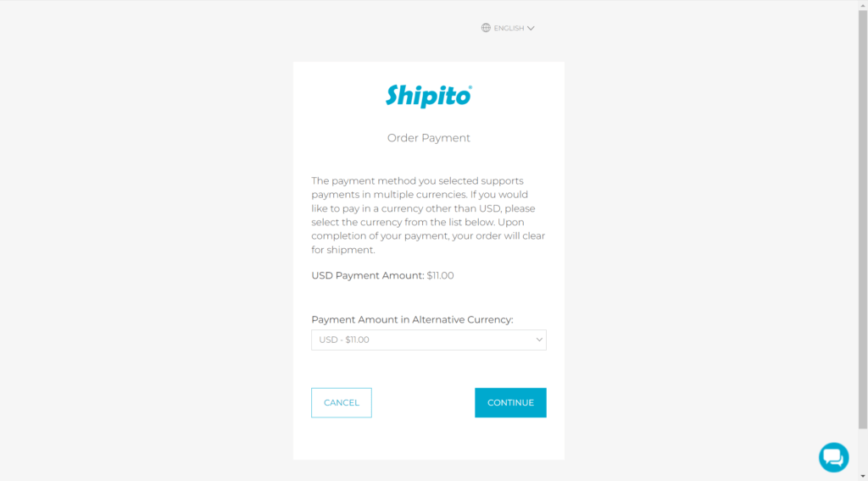The image size is (868, 481).
Task: Click the $11.00 payment amount value
Action: [440, 275]
